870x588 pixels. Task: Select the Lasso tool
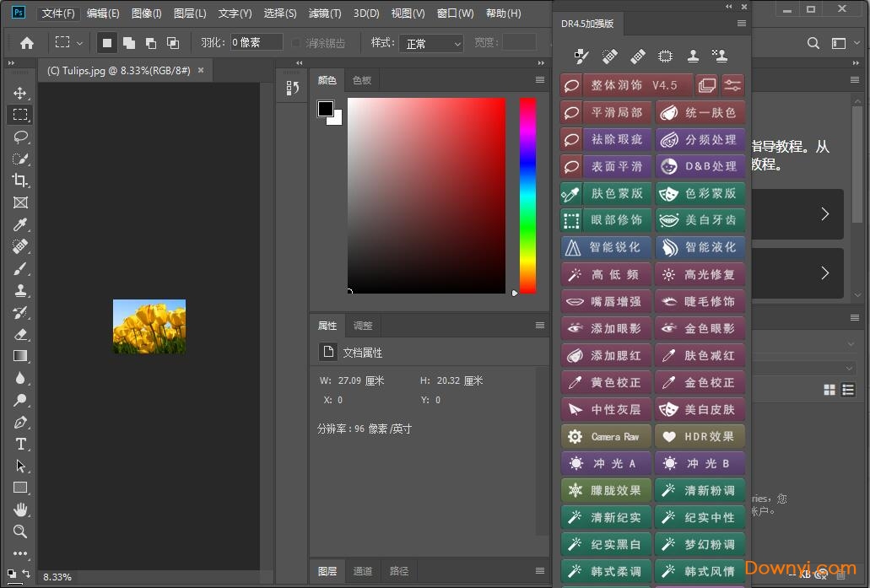click(x=20, y=137)
